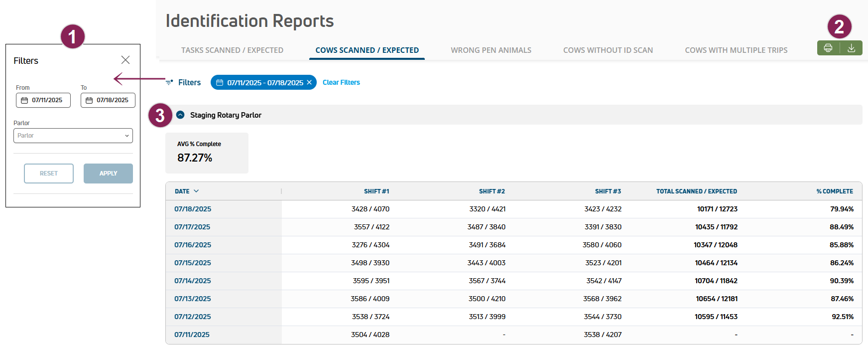This screenshot has width=868, height=354.
Task: Switch to Tasks Scanned / Expected tab
Action: click(x=232, y=50)
